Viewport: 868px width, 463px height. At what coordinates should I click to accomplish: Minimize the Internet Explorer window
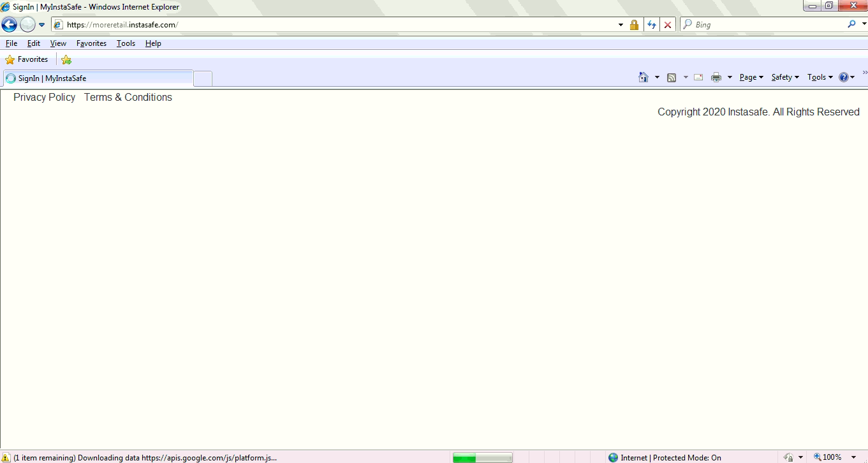812,6
